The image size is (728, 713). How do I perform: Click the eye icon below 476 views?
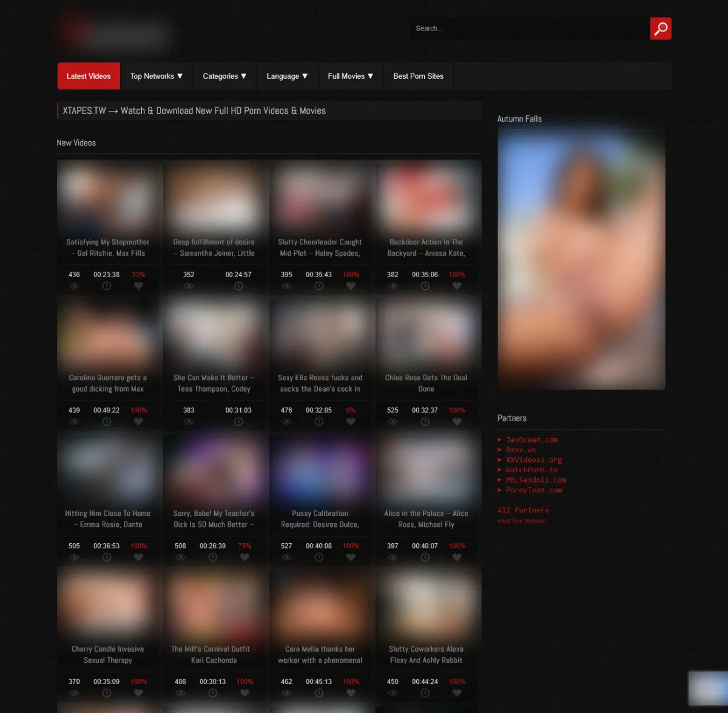(x=286, y=422)
